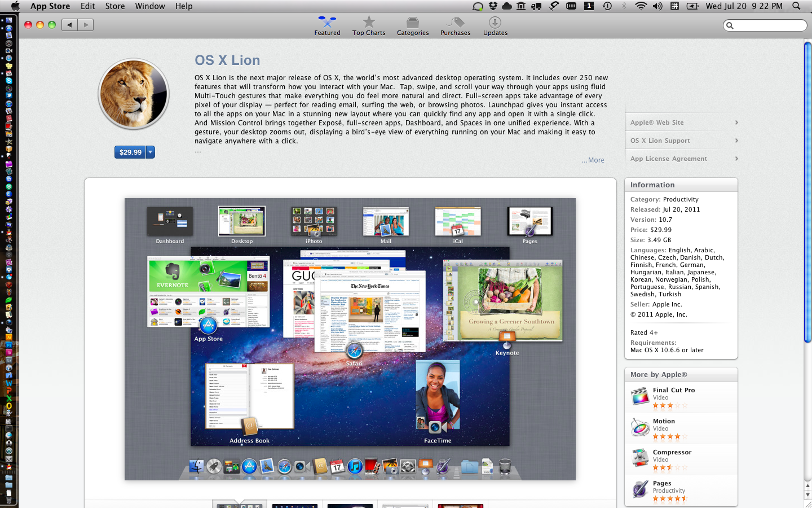Open the Apple menu
Screen dimensions: 812x508
coord(15,6)
